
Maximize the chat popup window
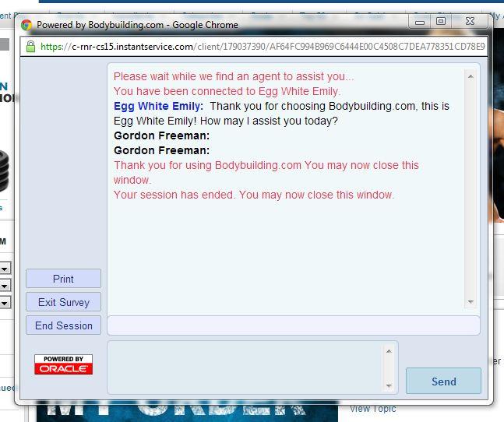tap(441, 21)
